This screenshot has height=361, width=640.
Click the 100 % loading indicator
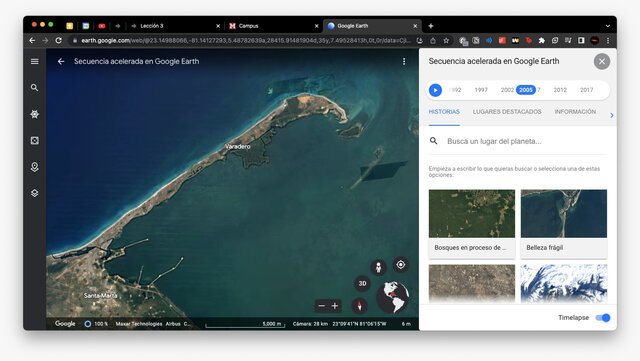pos(96,324)
